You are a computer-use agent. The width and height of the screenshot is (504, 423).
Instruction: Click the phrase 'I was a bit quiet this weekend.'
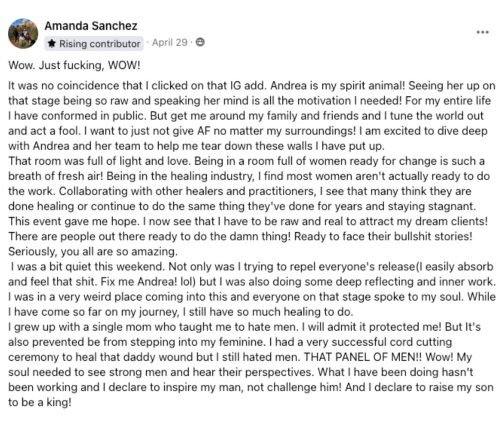(88, 267)
